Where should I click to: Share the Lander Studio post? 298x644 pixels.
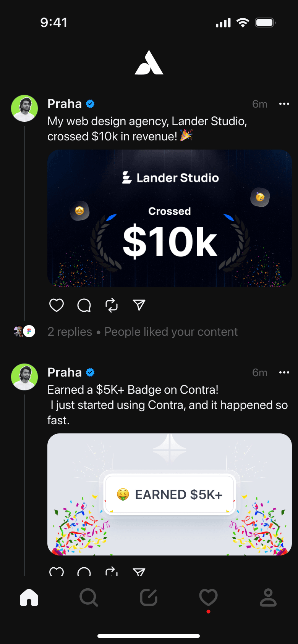(139, 305)
